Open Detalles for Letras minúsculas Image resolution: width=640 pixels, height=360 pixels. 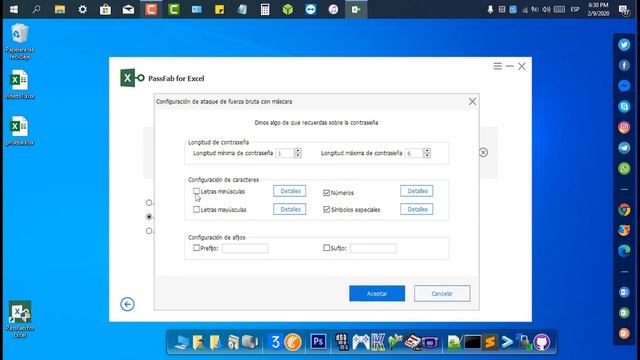tap(290, 191)
